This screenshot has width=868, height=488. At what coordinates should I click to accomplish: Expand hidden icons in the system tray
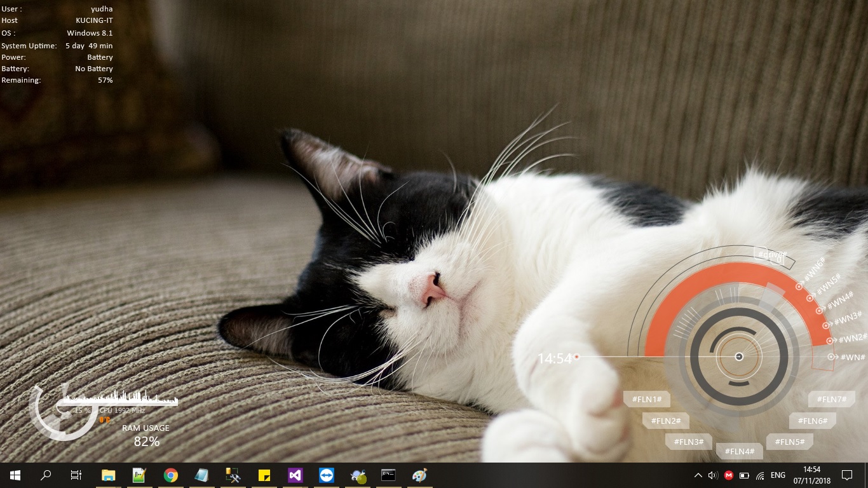698,475
